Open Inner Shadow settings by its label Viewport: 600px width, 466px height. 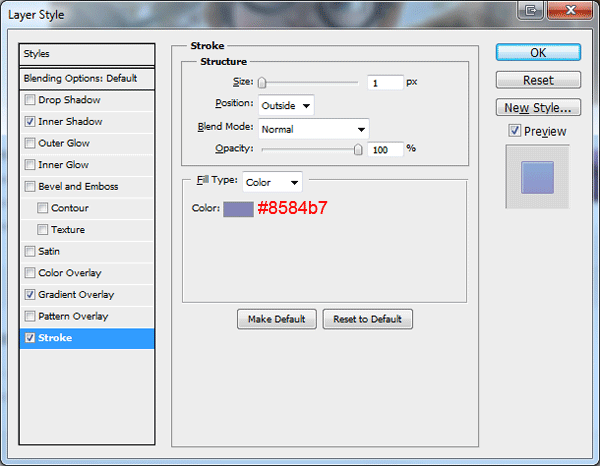click(x=70, y=122)
